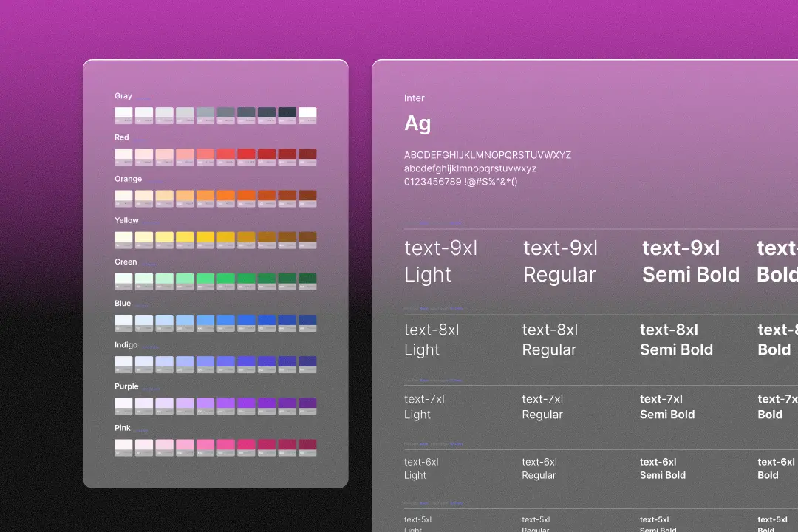Select the text-6xl Regular sample
Viewport: 798px width, 532px height.
539,468
